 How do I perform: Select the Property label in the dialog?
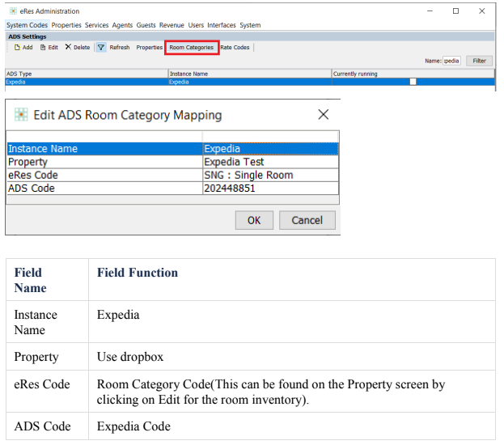tap(105, 162)
